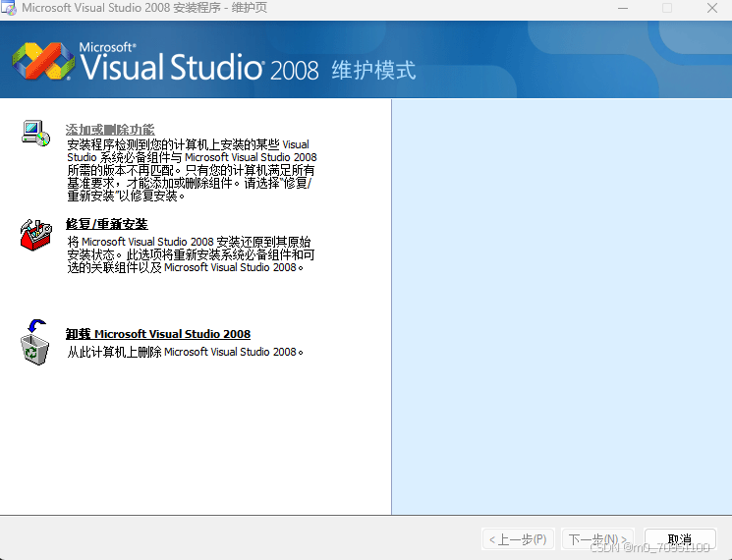Click the repair description starting with 将 Microsoft Visual Studio
Image resolution: width=732 pixels, height=560 pixels.
(191, 254)
